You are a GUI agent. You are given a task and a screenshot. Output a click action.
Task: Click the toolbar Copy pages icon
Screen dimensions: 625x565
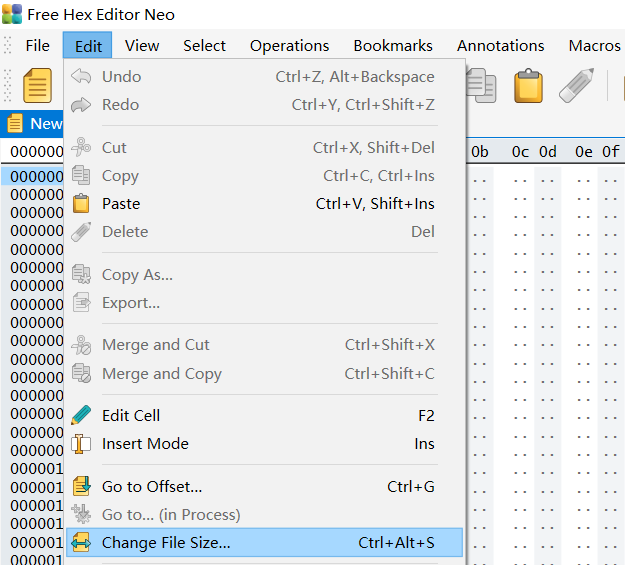(482, 86)
